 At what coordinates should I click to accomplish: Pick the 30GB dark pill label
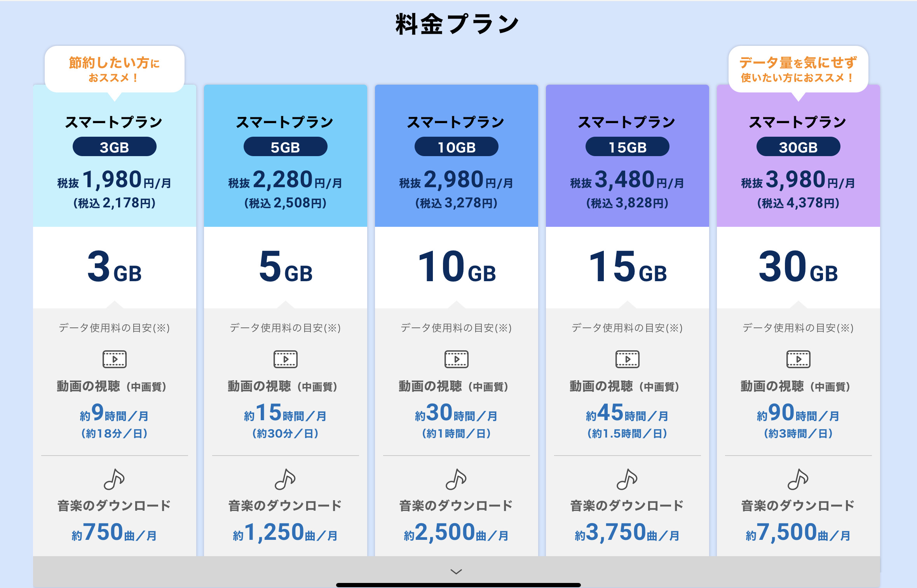point(798,147)
